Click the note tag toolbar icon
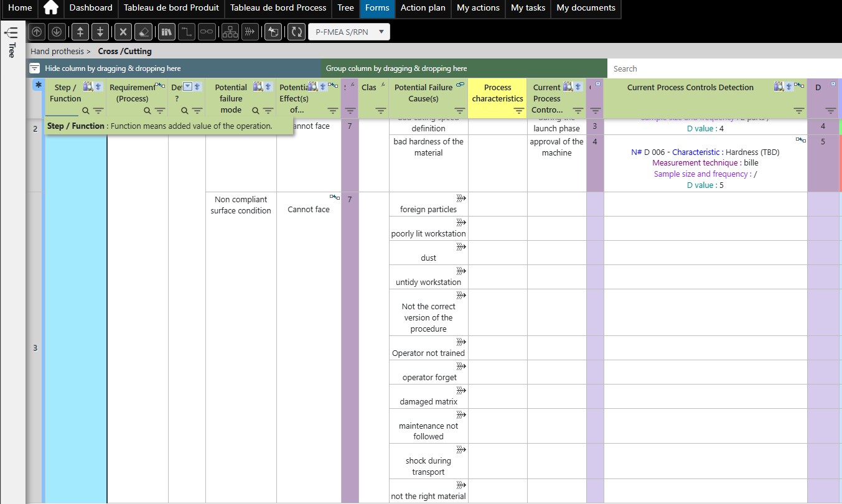This screenshot has width=842, height=504. [273, 32]
